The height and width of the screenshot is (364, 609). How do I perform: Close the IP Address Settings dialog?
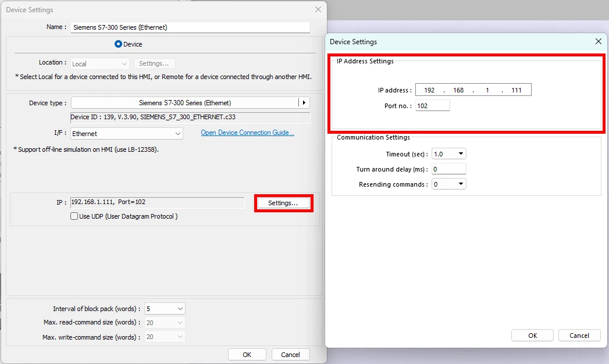pyautogui.click(x=599, y=41)
